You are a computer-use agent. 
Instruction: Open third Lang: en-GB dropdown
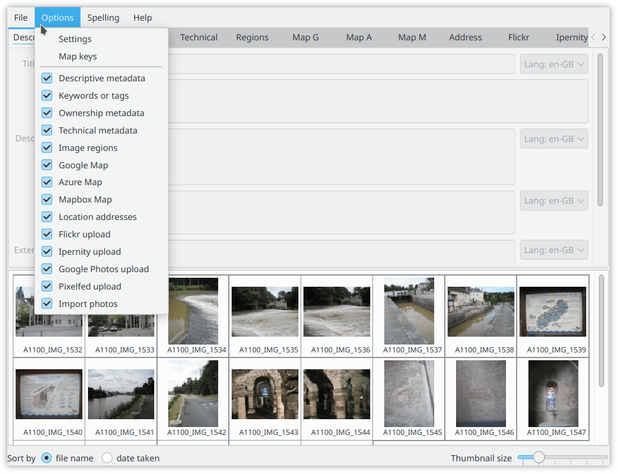pyautogui.click(x=554, y=201)
